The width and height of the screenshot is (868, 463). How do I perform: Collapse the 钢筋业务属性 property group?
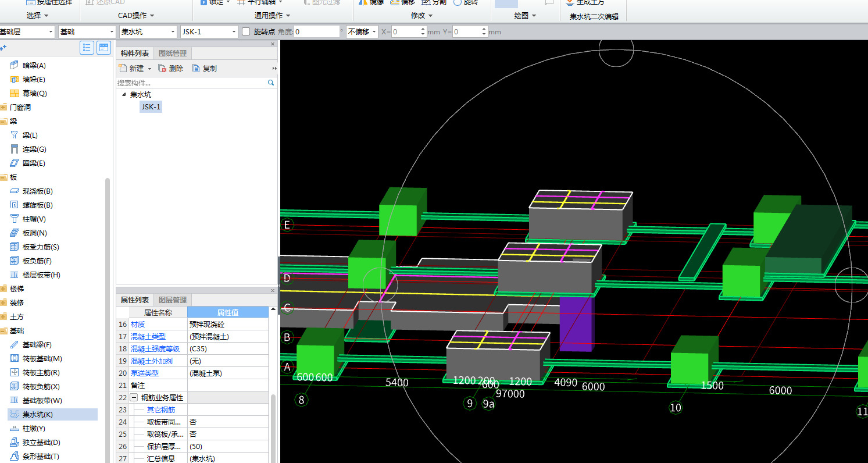coord(134,398)
